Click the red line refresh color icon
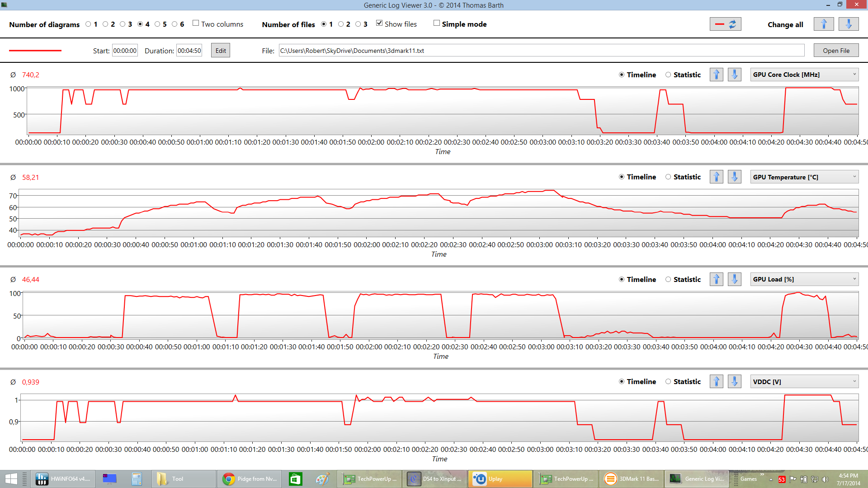Image resolution: width=868 pixels, height=488 pixels. 725,24
